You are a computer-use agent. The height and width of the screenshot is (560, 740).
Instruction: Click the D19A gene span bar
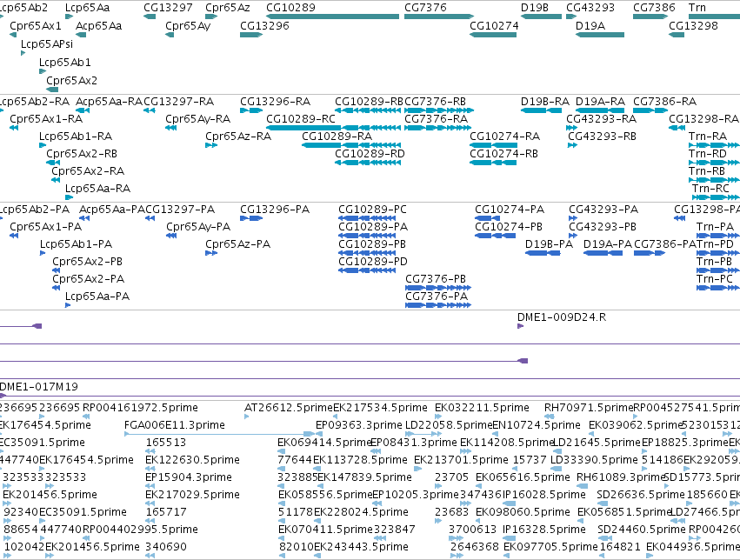600,35
